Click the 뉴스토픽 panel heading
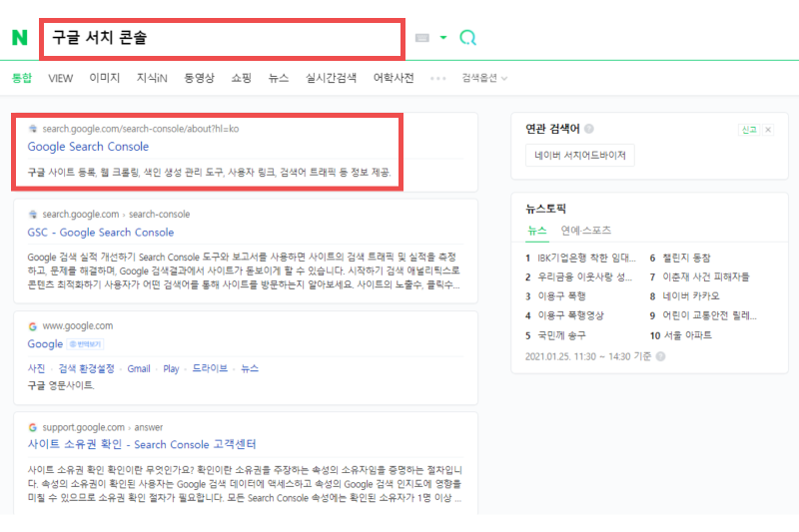The width and height of the screenshot is (799, 532). [x=545, y=209]
